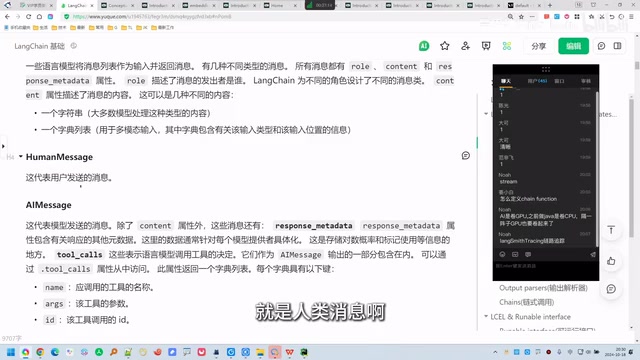Screen dimensions: 640x360
Task: Open the colorful four-square apps icon
Action: pos(507,46)
